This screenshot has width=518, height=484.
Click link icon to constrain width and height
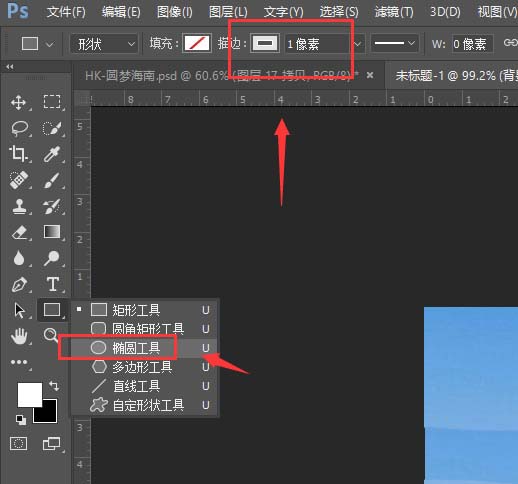click(x=510, y=43)
